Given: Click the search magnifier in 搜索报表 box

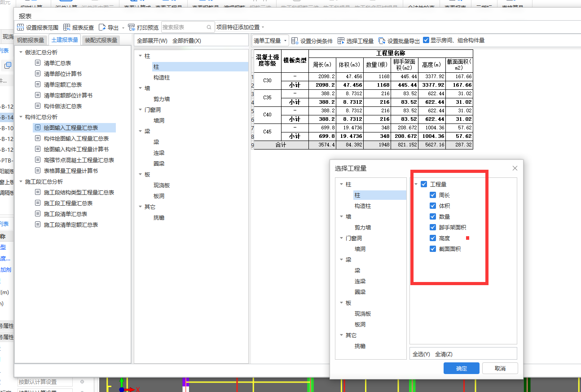Looking at the screenshot, I should pos(209,27).
